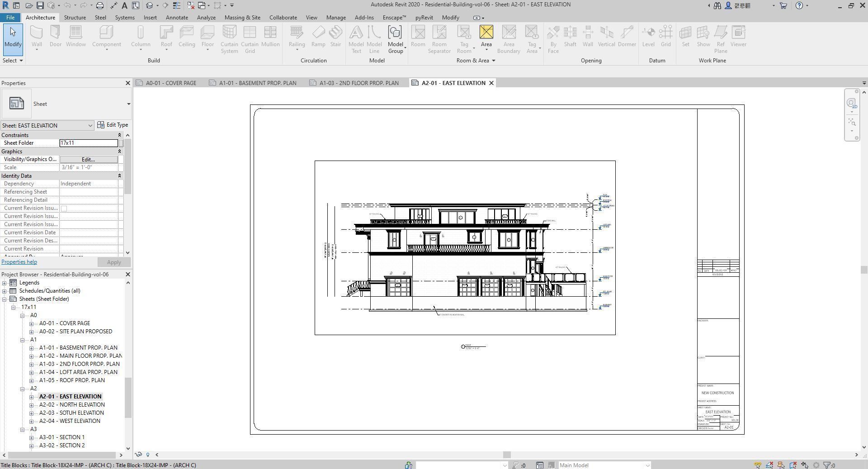Click the drawing area horizontal scrollbar thumb
The image size is (868, 469).
(507, 455)
